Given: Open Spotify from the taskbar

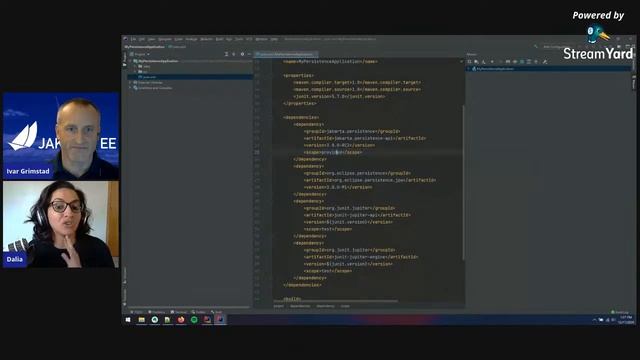Looking at the screenshot, I should coord(194,320).
